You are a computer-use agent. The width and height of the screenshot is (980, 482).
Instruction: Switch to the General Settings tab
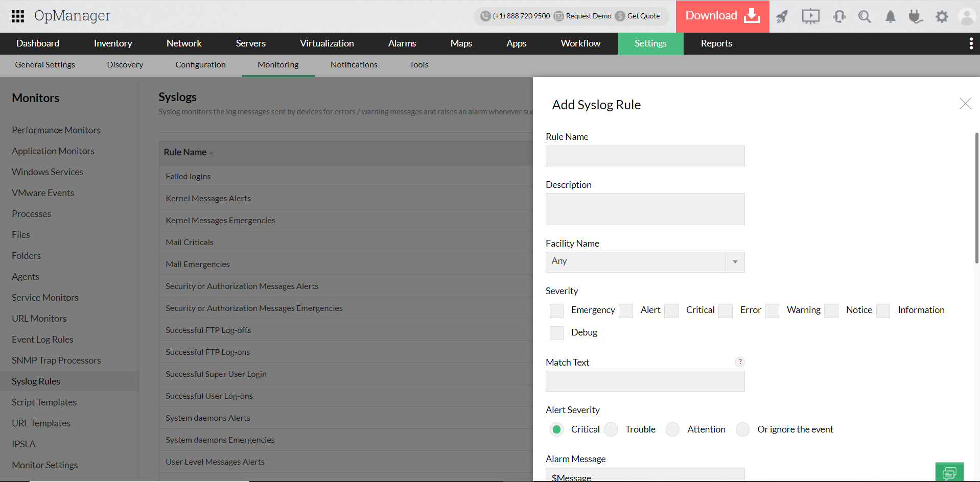[45, 65]
